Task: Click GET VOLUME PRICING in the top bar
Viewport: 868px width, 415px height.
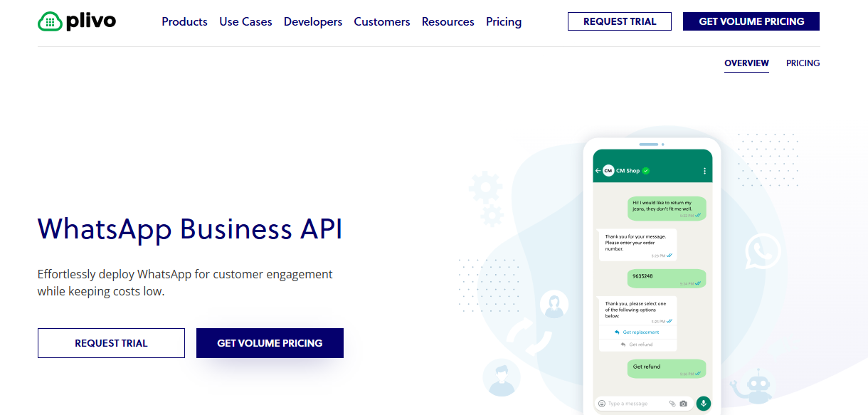Action: pyautogui.click(x=751, y=21)
